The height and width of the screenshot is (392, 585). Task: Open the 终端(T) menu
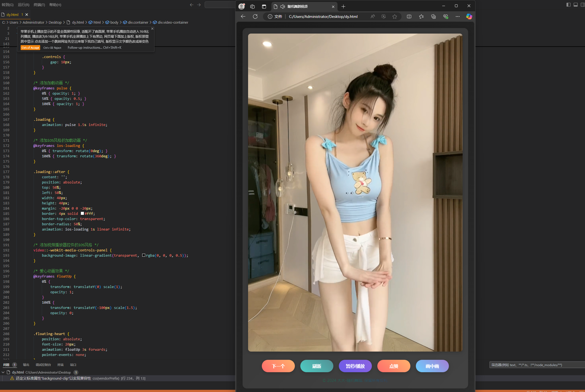(39, 5)
